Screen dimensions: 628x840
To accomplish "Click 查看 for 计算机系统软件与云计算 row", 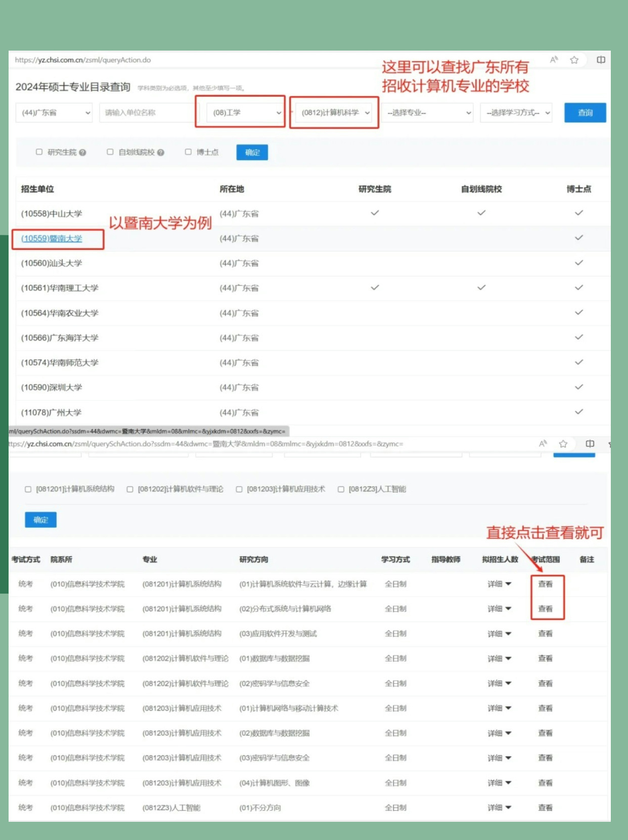I will [x=545, y=584].
